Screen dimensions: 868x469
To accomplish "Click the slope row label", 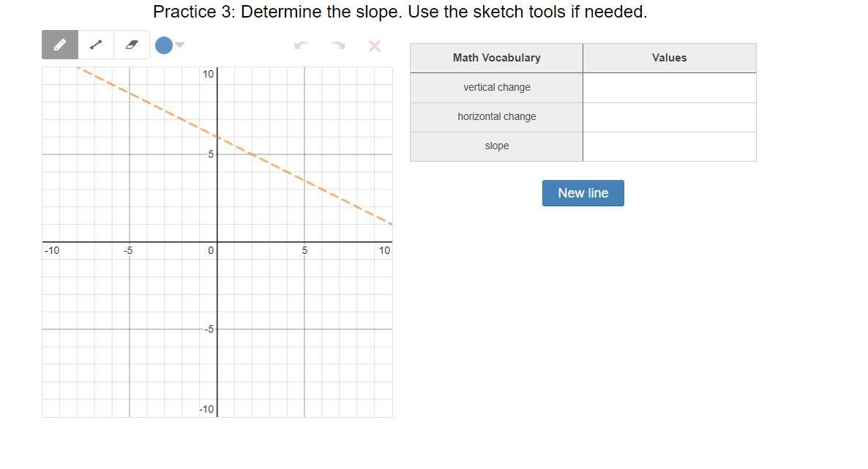I will pos(496,146).
